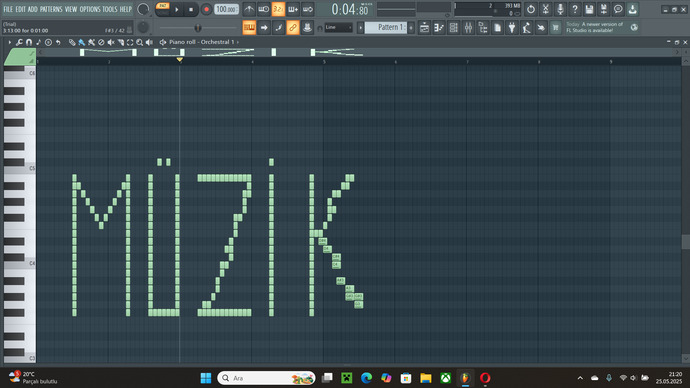Start playback with the play button

coord(177,9)
